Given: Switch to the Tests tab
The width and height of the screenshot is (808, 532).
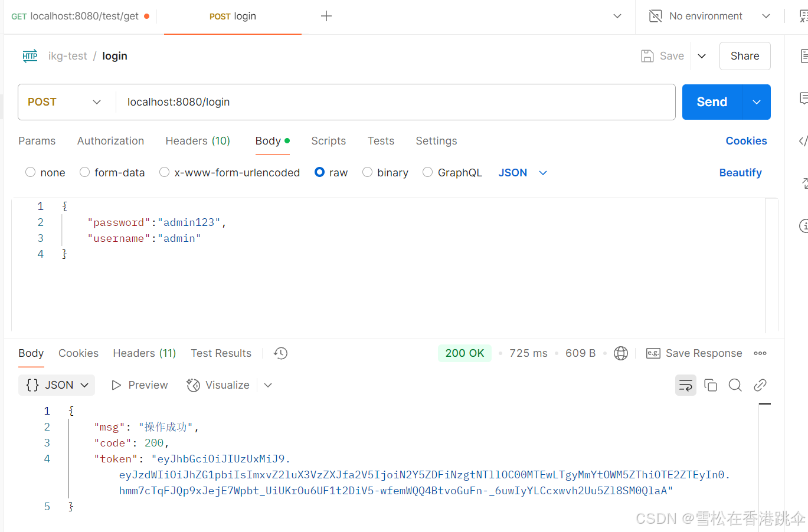Looking at the screenshot, I should (x=381, y=141).
